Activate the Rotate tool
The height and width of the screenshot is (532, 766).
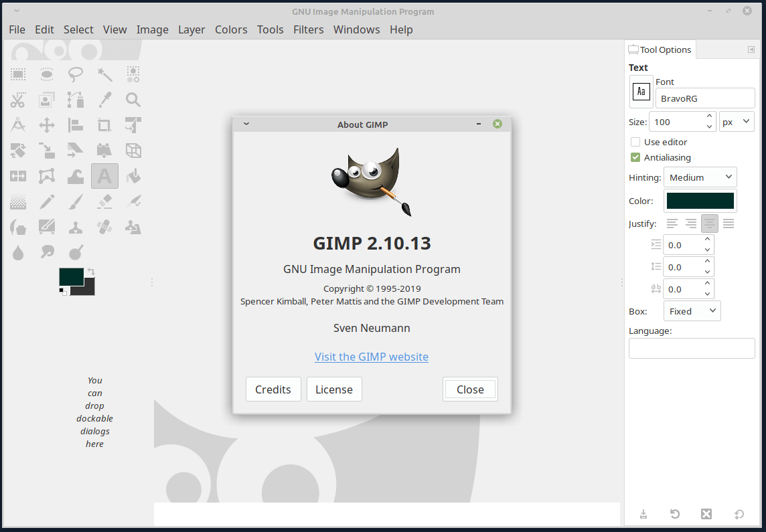click(18, 151)
